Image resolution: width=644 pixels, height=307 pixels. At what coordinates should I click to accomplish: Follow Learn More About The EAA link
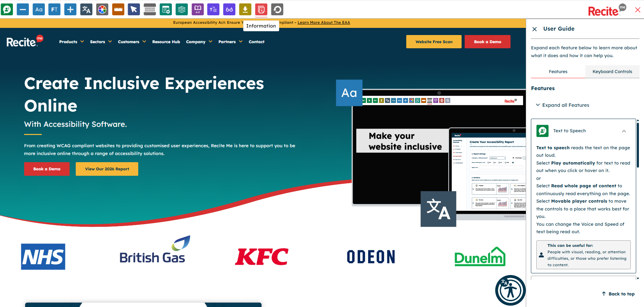click(324, 22)
